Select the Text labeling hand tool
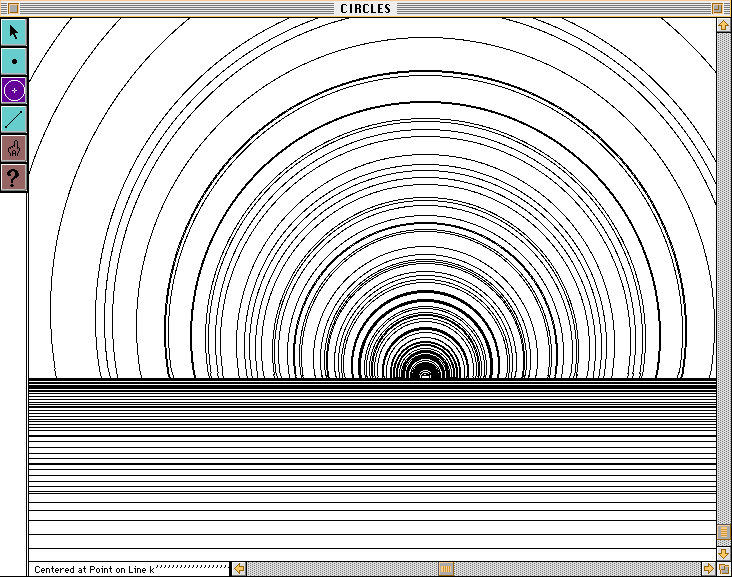732x577 pixels. coord(14,149)
